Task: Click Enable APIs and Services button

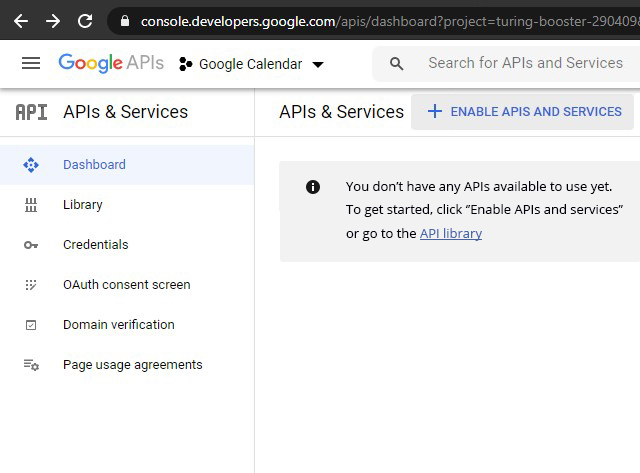Action: tap(524, 112)
